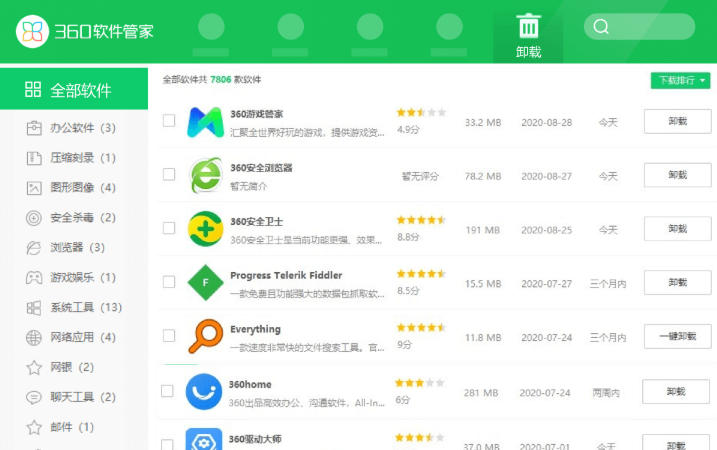Click the 360游戏管家 star rating

click(x=421, y=112)
